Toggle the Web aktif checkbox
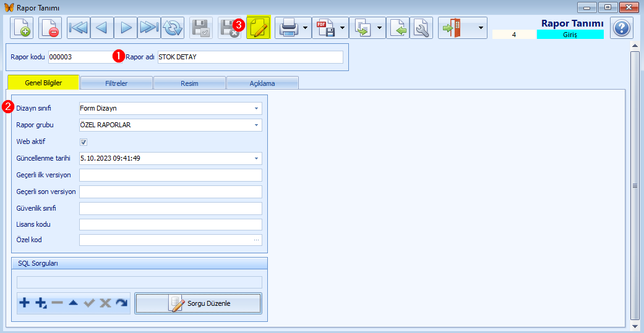644x333 pixels. pyautogui.click(x=84, y=142)
